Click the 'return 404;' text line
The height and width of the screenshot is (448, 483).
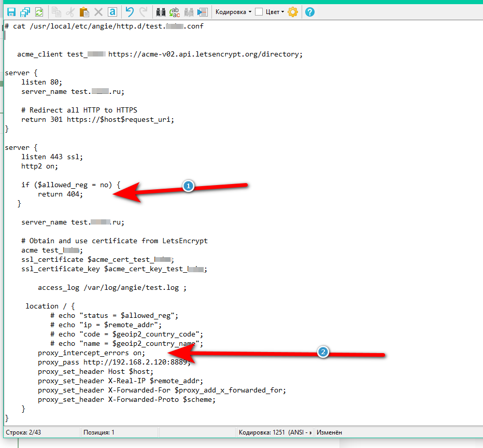click(60, 194)
